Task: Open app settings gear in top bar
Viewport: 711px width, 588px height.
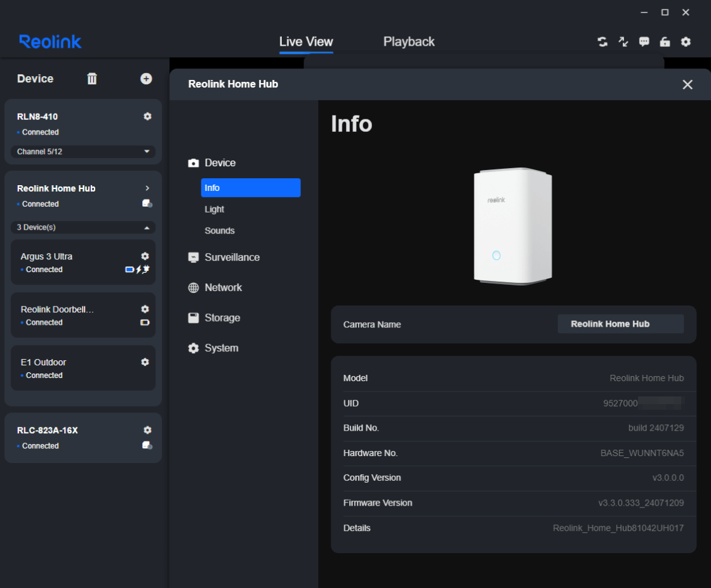Action: (686, 42)
